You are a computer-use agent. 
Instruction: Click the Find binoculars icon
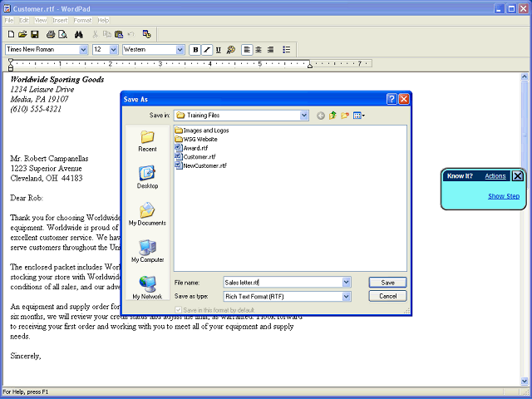[79, 34]
